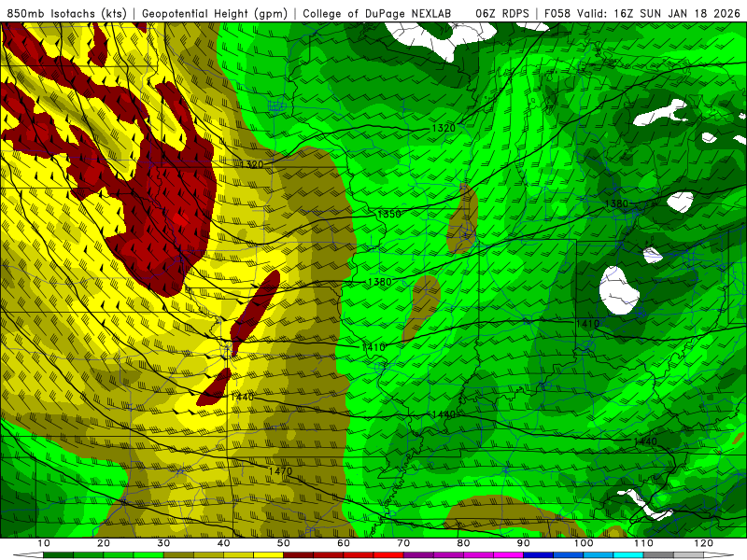The image size is (747, 560).
Task: Click the 1470 height contour label
Action: point(280,471)
